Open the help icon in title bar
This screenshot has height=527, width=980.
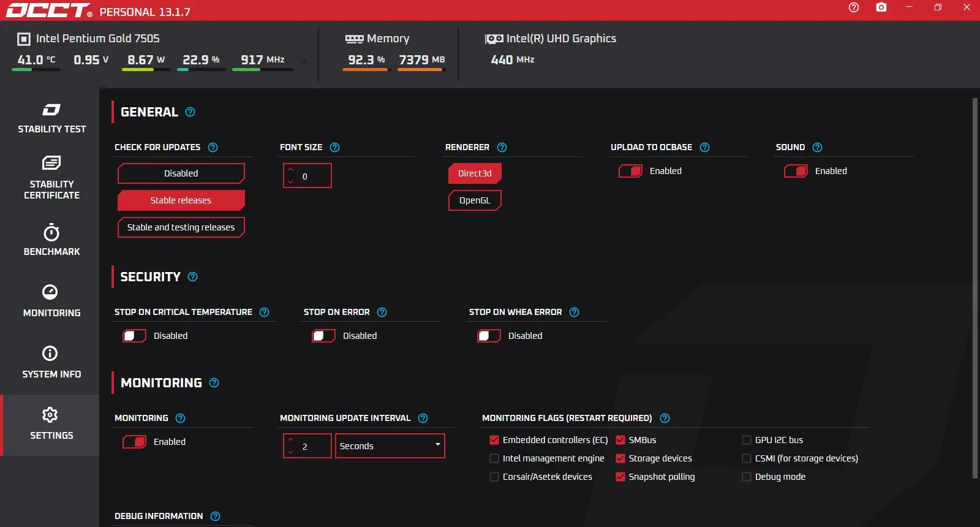[854, 7]
